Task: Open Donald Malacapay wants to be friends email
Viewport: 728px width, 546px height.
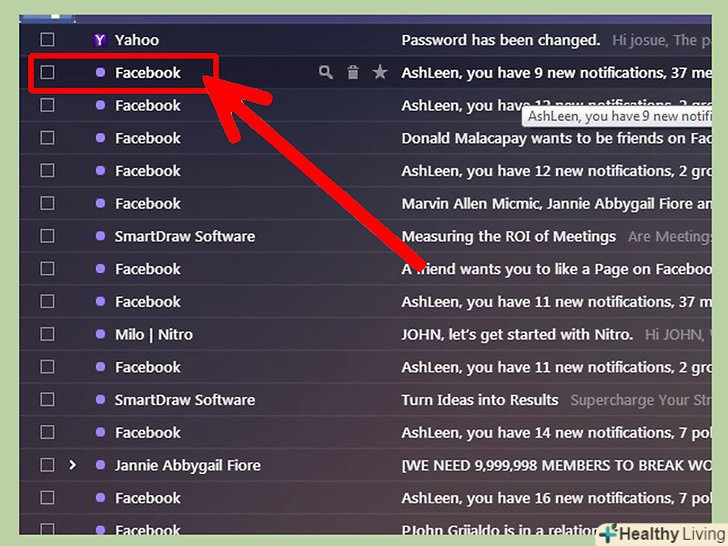Action: tap(556, 138)
